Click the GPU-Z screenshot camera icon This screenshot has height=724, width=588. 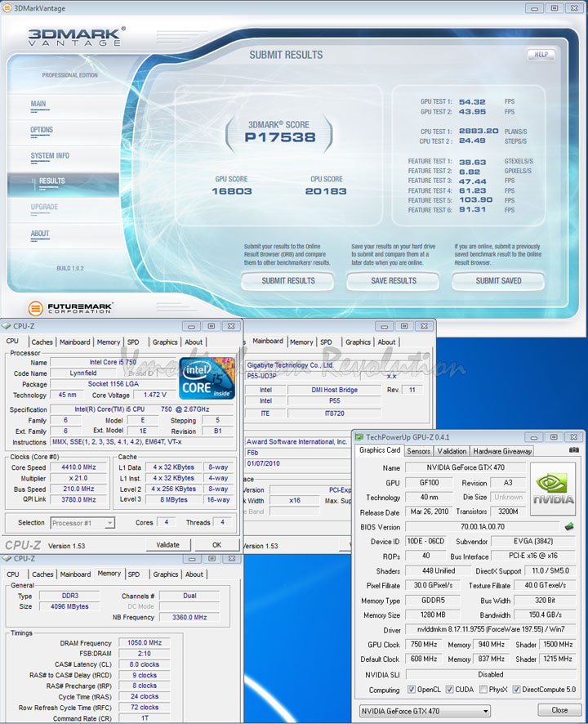pos(573,449)
